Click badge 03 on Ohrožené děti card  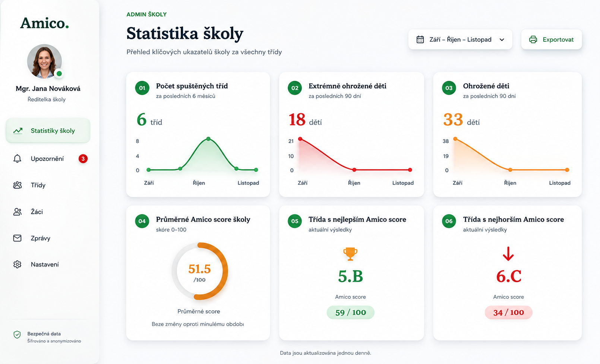click(x=449, y=88)
